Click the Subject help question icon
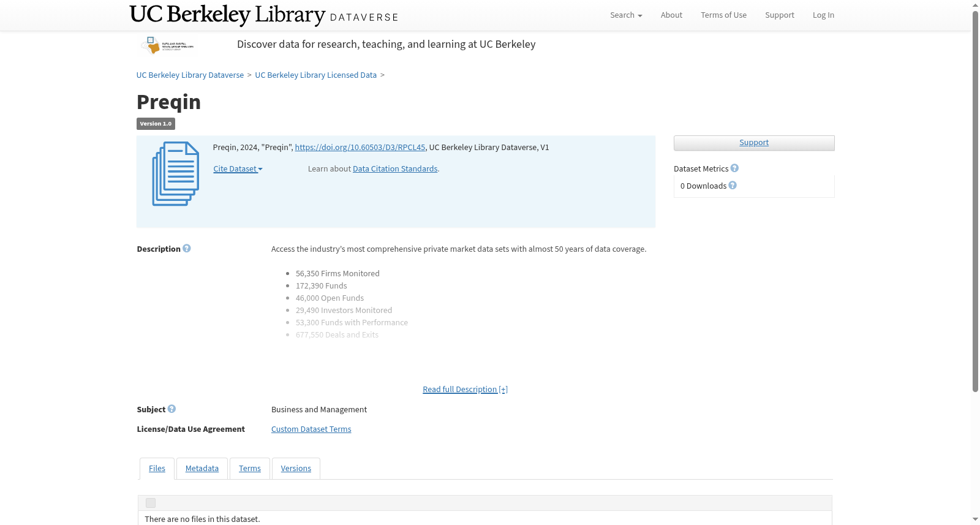980x525 pixels. 171,409
